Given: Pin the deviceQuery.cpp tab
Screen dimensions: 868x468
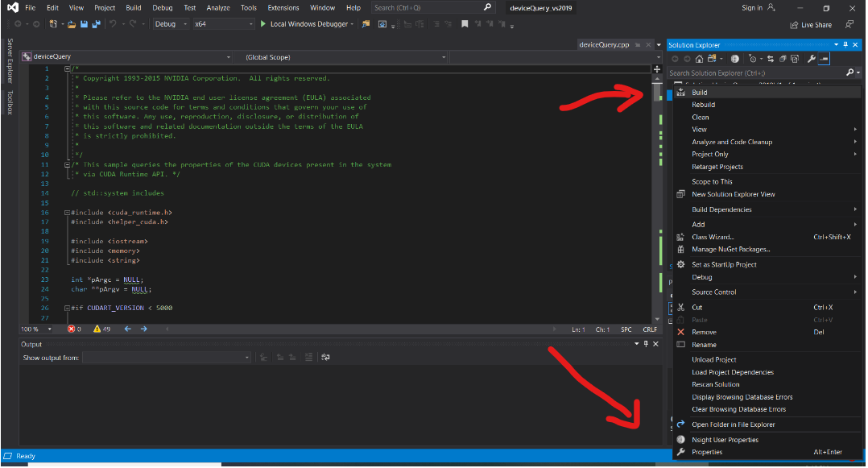Looking at the screenshot, I should tap(638, 45).
